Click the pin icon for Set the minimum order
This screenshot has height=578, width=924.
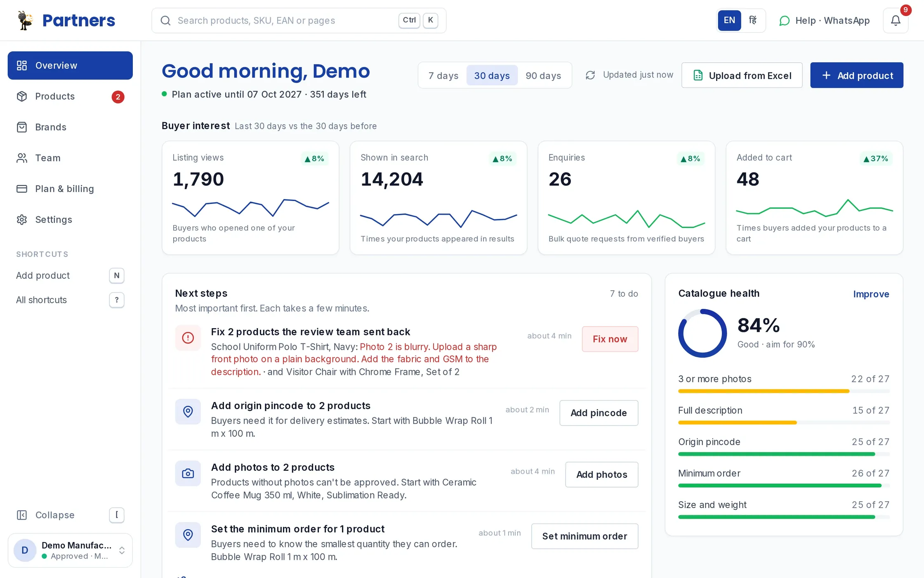point(188,535)
